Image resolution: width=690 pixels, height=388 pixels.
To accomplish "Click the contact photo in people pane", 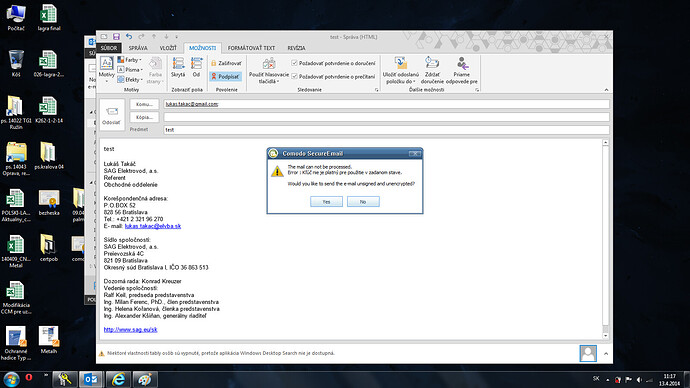I will tap(588, 353).
